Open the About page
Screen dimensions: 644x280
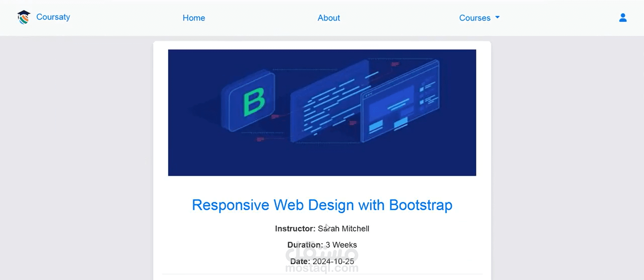329,18
